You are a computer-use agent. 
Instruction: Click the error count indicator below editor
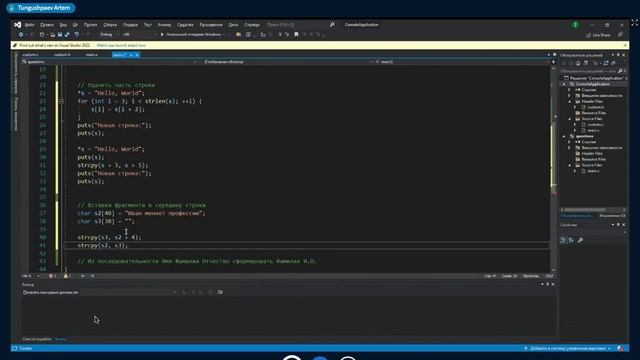click(x=53, y=276)
